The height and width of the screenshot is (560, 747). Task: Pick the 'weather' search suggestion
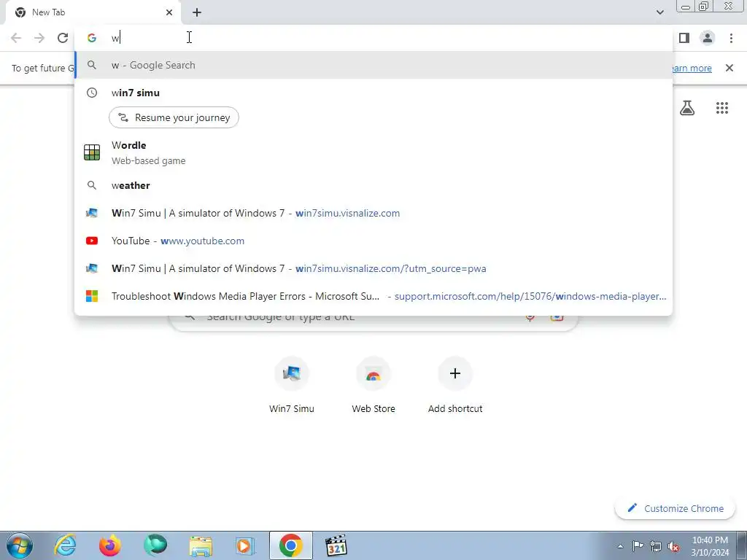(x=373, y=185)
